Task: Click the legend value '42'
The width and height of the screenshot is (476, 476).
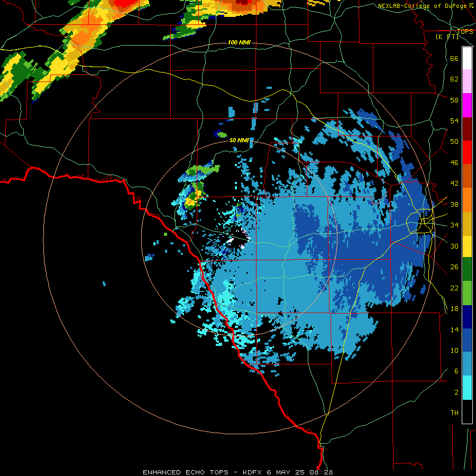Action: click(454, 184)
